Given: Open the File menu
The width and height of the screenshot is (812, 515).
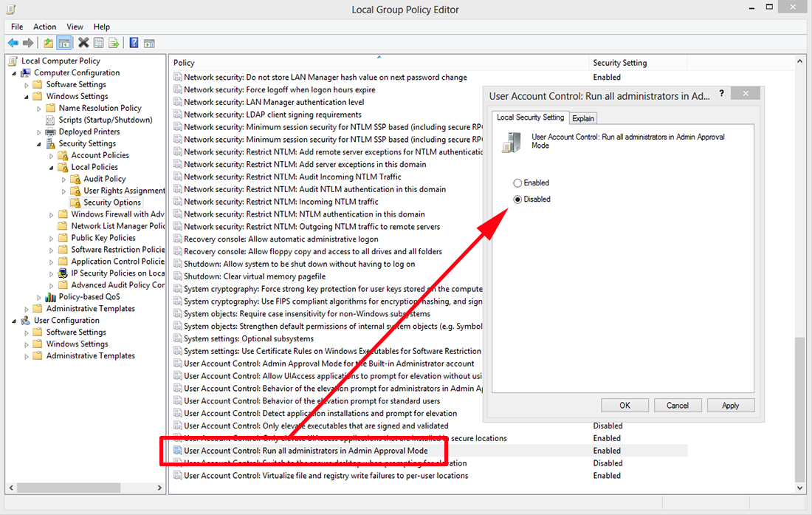Looking at the screenshot, I should (17, 27).
